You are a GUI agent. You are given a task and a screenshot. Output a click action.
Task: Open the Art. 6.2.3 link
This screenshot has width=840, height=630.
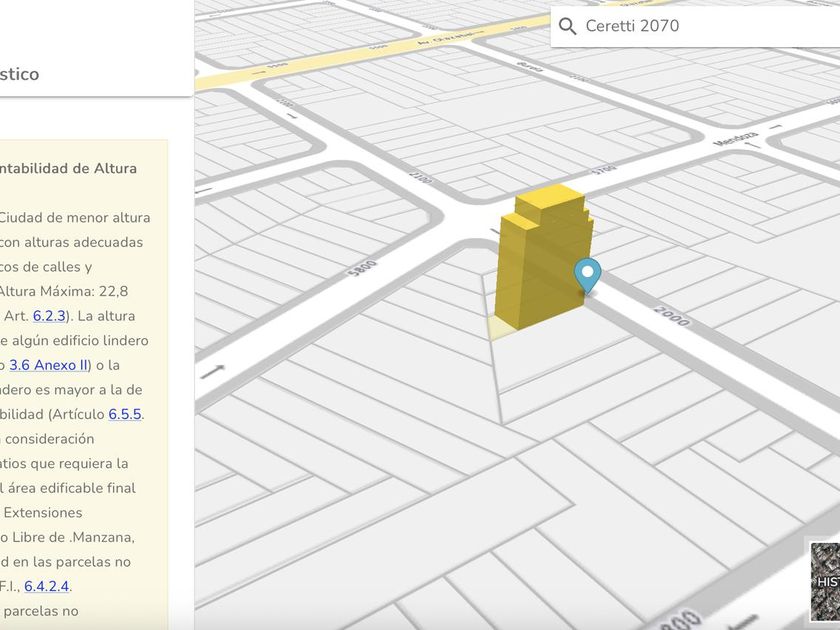click(49, 316)
